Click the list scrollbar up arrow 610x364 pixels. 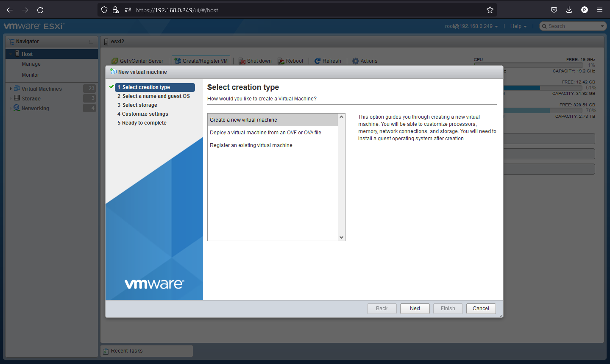tap(341, 117)
